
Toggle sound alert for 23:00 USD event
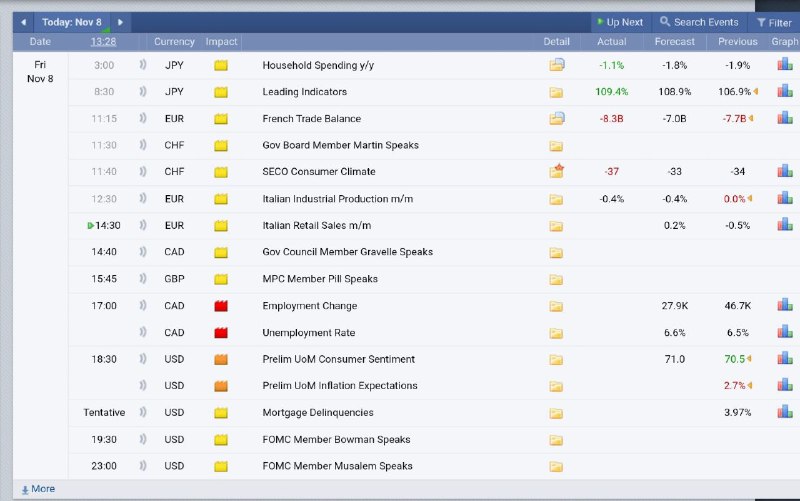[143, 466]
